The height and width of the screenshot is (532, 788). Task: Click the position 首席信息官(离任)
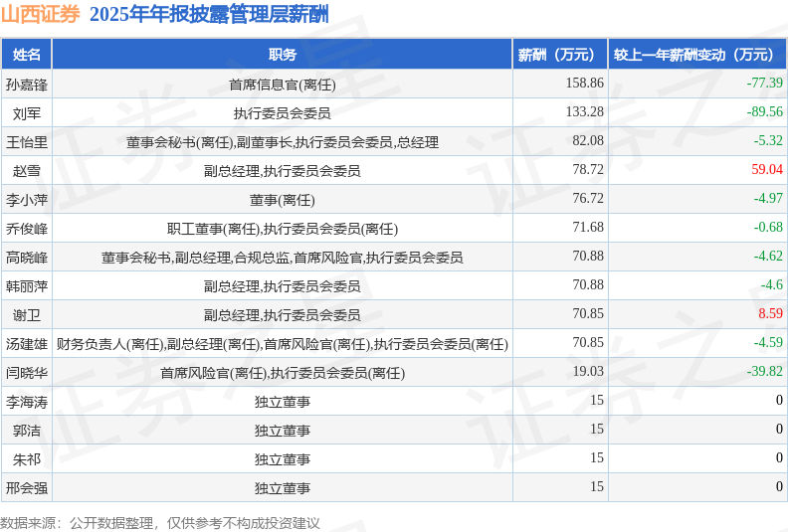coord(282,84)
